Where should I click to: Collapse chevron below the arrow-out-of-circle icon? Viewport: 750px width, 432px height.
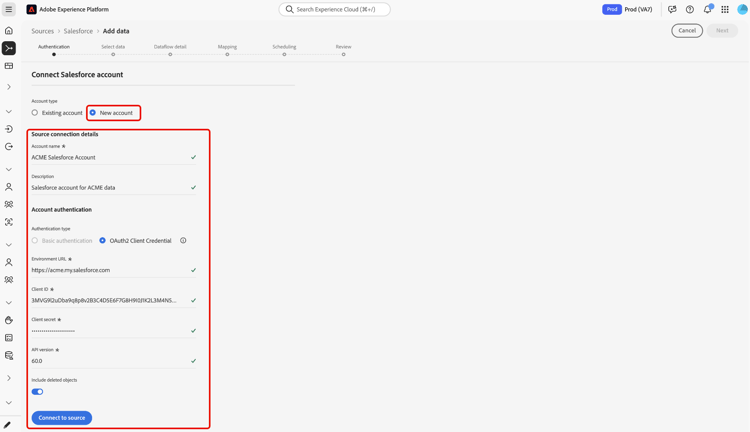pyautogui.click(x=9, y=169)
